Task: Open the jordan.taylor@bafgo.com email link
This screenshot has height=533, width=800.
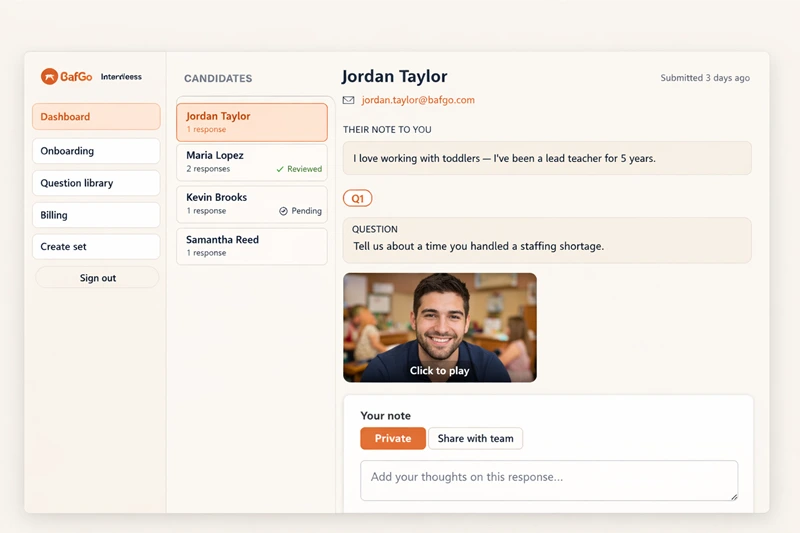Action: tap(418, 100)
